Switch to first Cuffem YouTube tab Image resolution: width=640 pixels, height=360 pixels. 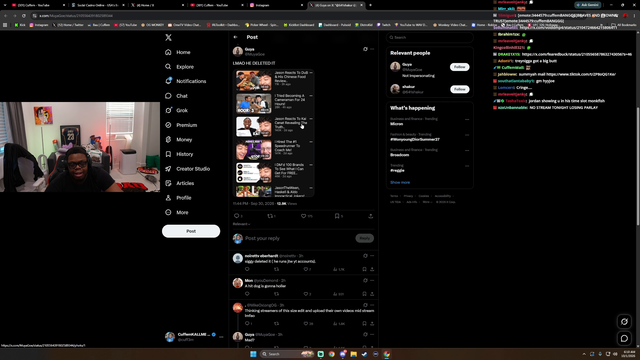pyautogui.click(x=39, y=5)
